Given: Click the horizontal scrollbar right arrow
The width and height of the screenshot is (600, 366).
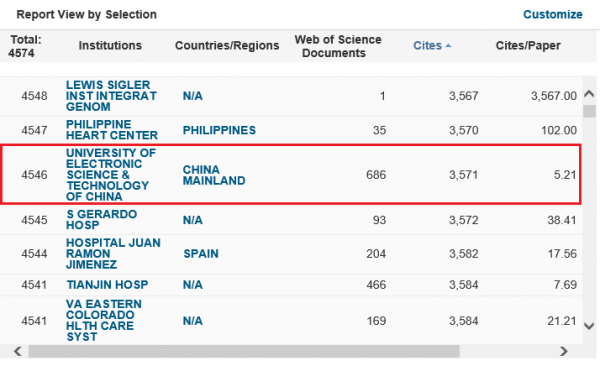Looking at the screenshot, I should pos(564,351).
